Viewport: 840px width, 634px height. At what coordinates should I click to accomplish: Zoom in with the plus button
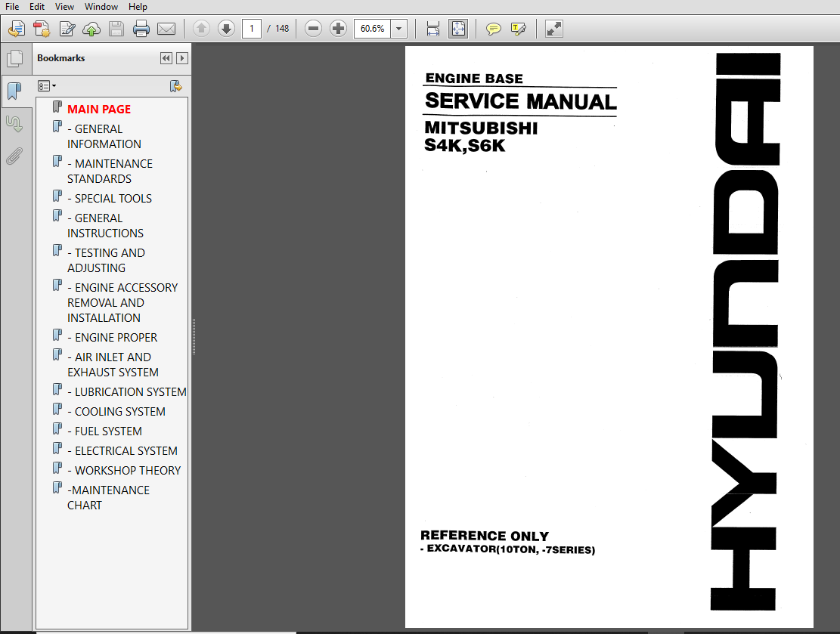338,29
